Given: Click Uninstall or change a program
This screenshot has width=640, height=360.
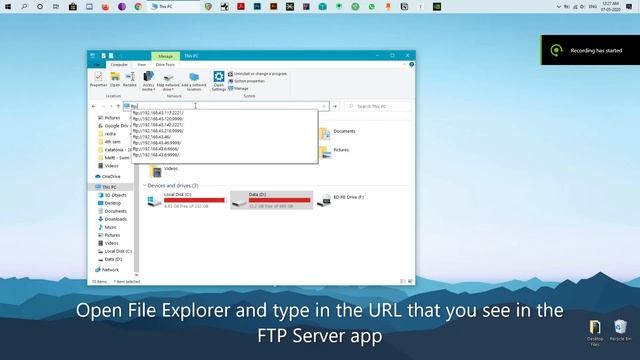Looking at the screenshot, I should pos(257,74).
